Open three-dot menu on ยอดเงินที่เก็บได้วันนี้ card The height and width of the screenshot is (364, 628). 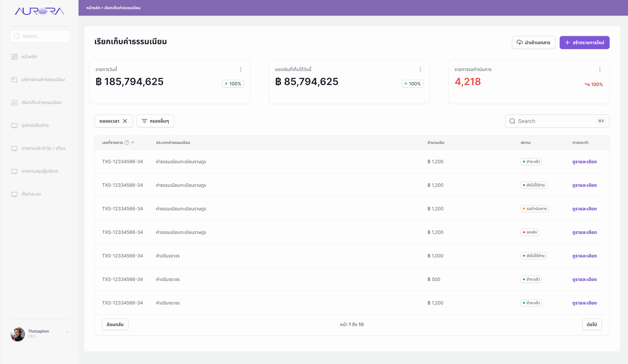(420, 69)
